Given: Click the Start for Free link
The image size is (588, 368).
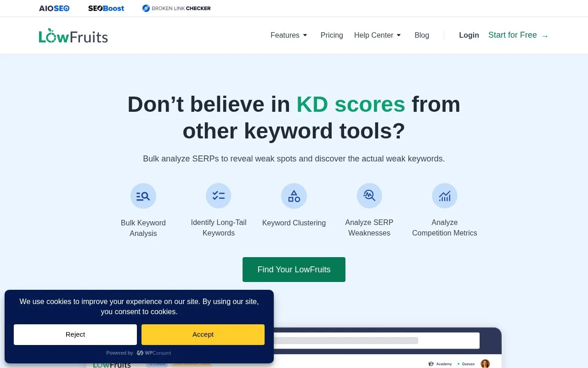Looking at the screenshot, I should tap(519, 35).
